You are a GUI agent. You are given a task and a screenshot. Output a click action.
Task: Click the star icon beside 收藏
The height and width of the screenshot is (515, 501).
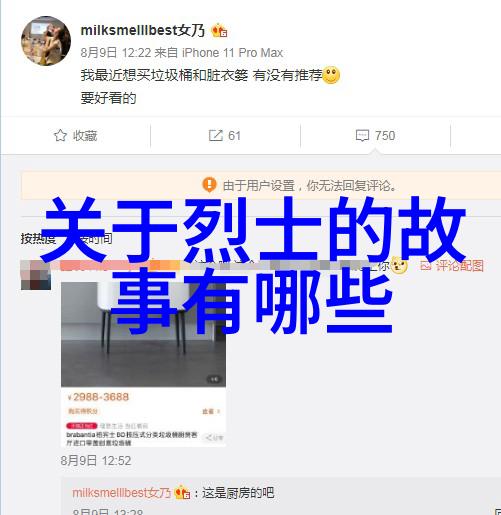[60, 135]
